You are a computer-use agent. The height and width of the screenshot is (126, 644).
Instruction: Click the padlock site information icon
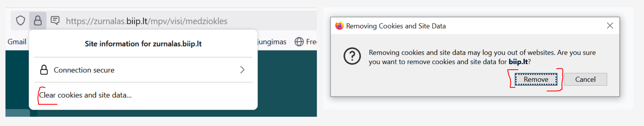pos(38,21)
